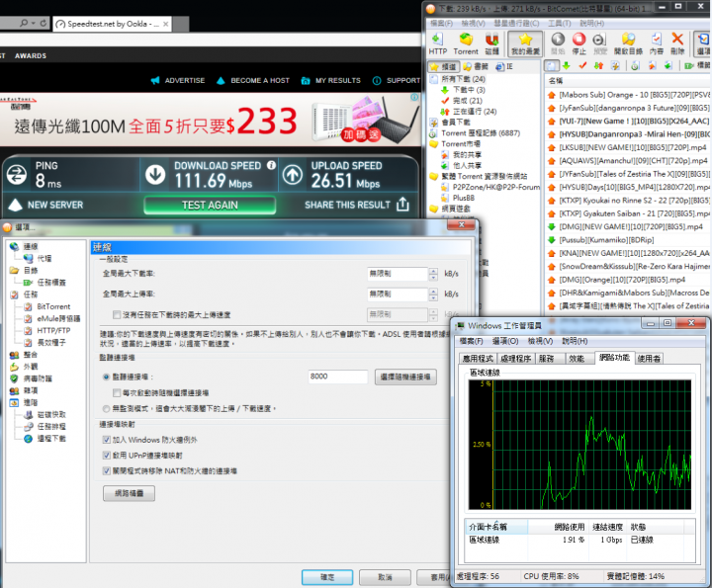Click the global max download rate spinner arrows
Viewport: 712px width, 588px height.
(433, 274)
